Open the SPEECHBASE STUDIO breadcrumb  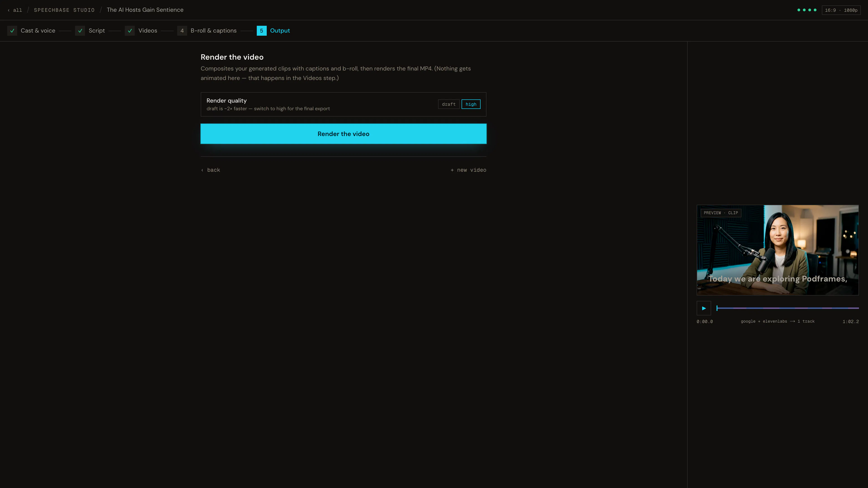pos(64,10)
